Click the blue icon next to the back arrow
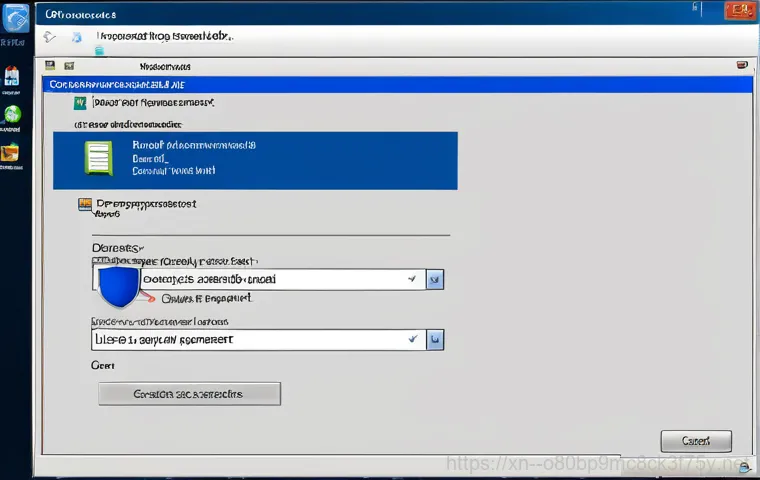The image size is (760, 480). (77, 37)
